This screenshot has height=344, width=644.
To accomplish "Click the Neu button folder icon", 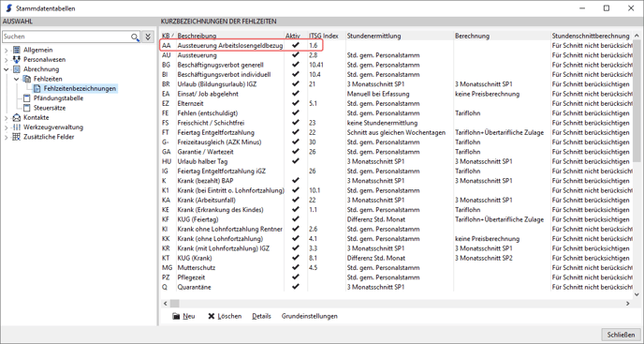I will [176, 316].
